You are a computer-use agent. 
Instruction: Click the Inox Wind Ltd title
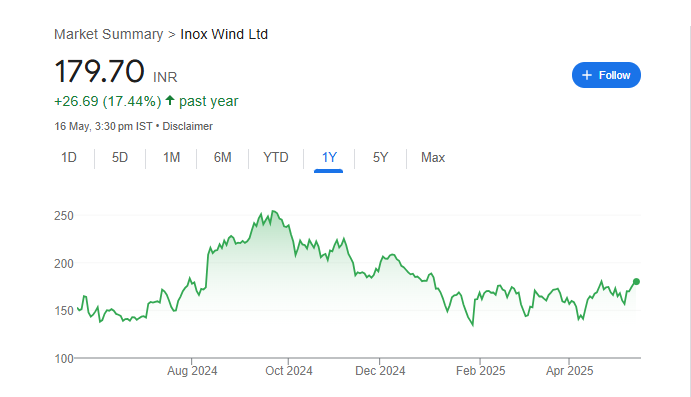(224, 34)
